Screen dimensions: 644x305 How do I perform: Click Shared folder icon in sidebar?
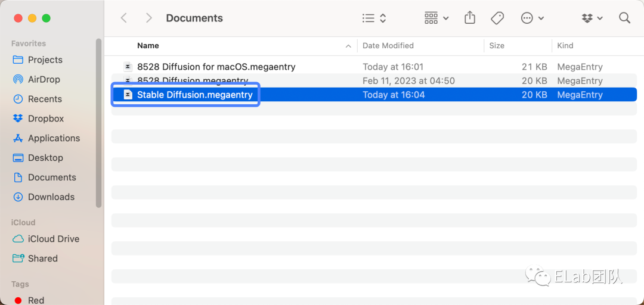pyautogui.click(x=18, y=258)
